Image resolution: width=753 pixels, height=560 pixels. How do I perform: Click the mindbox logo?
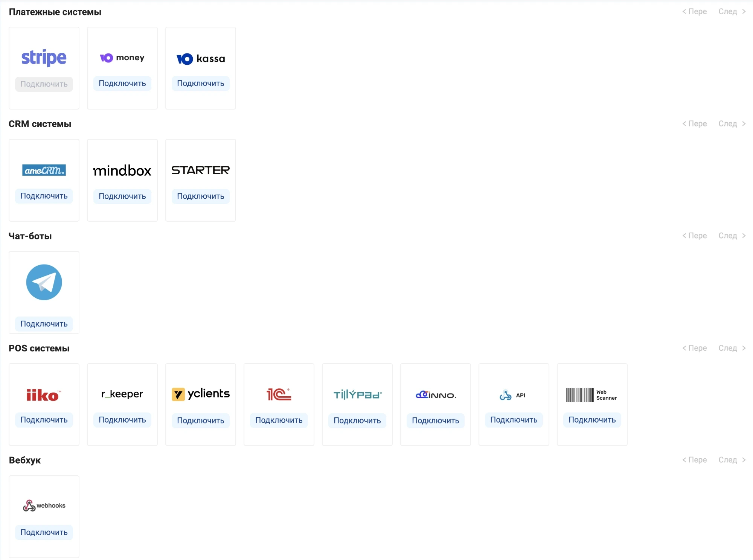[122, 170]
